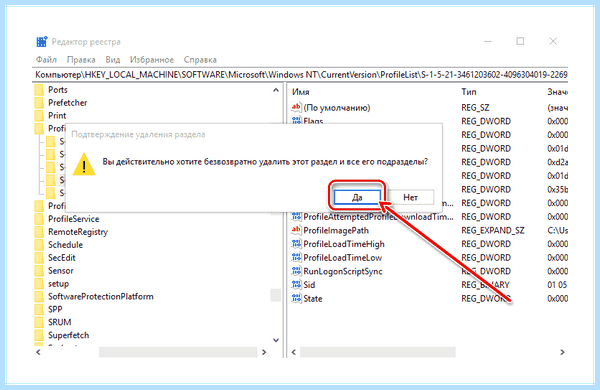Confirm deletion with the Да button

357,197
